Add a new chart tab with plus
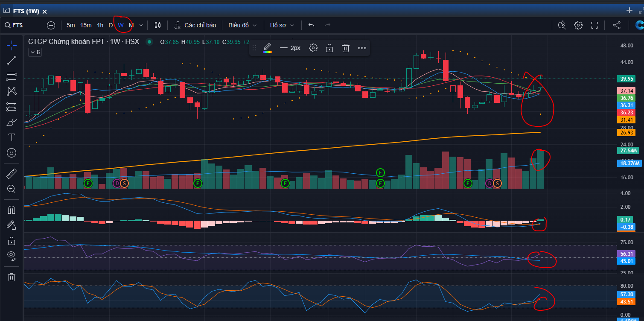Viewport: 644px width, 321px height. click(x=629, y=10)
